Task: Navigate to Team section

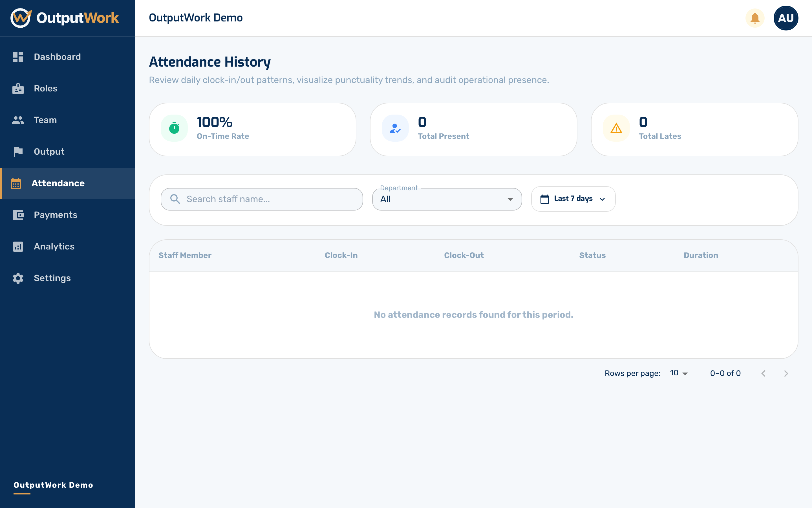Action: click(x=67, y=120)
